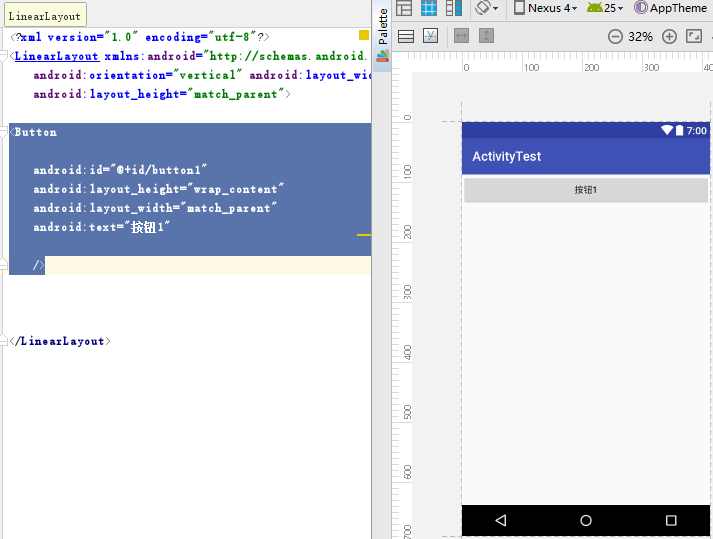Open the API 25 version dropdown
The height and width of the screenshot is (539, 713).
[x=605, y=8]
